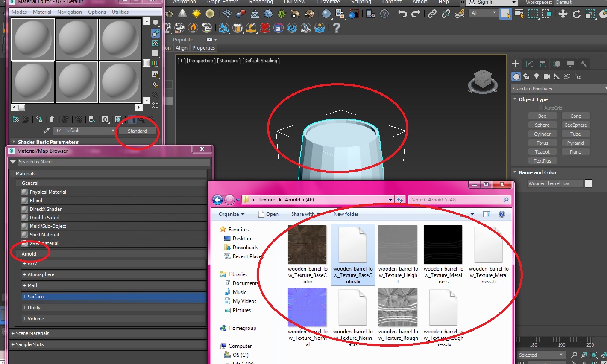Click the object color swatch beside name
The image size is (607, 364).
(x=588, y=183)
